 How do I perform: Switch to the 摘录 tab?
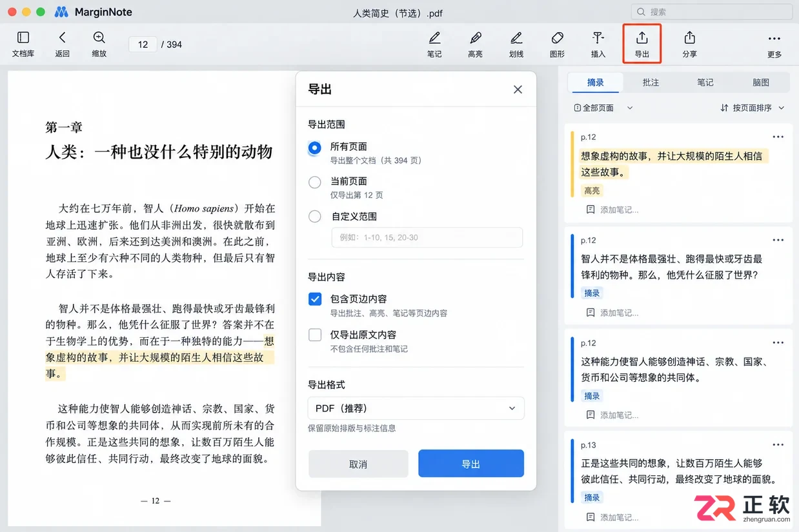pos(595,83)
